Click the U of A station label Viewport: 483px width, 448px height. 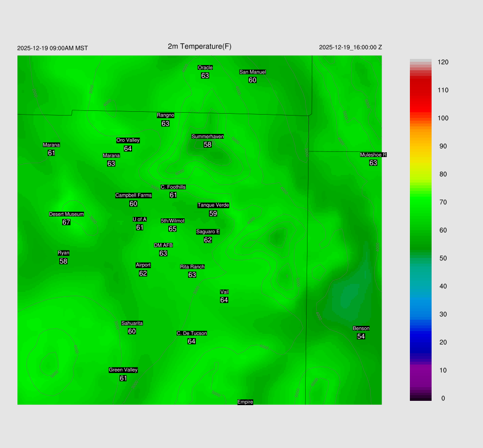pos(140,219)
